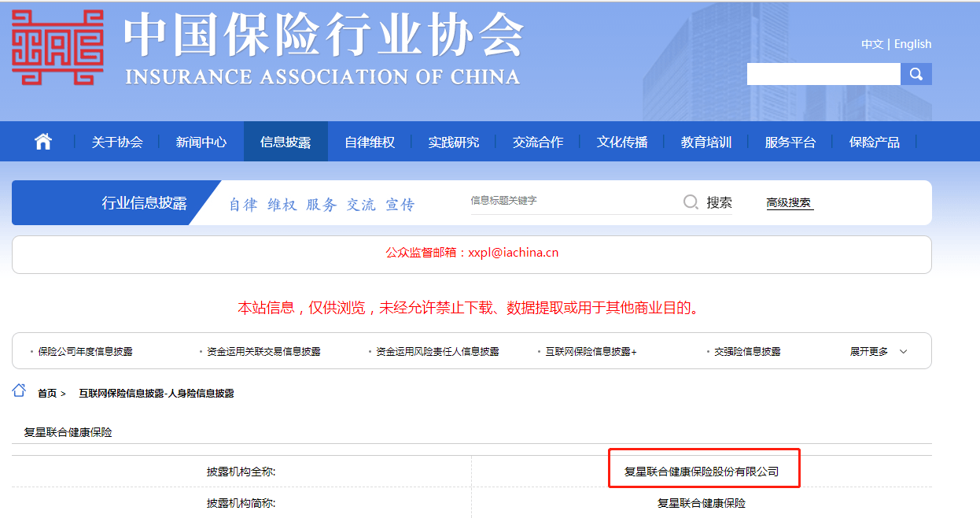This screenshot has height=518, width=980.
Task: Click the magnifier search icon top right
Action: click(916, 73)
